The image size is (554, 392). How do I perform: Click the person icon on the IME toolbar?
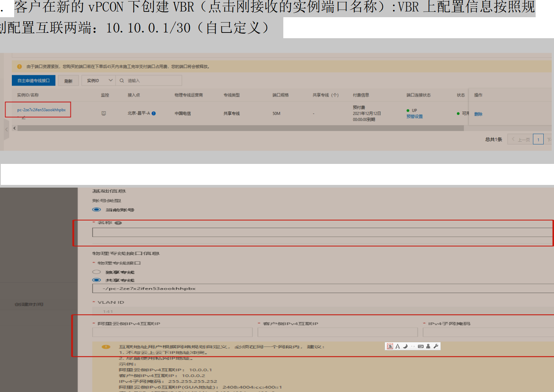pos(428,346)
